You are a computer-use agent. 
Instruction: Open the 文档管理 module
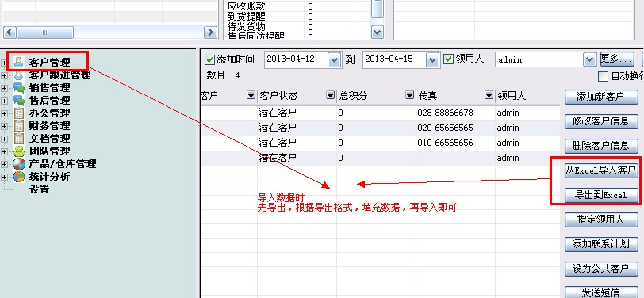(x=49, y=139)
